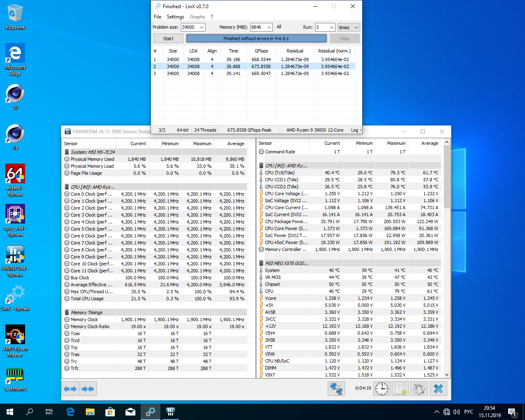Expand the Log panel in LinX
The image size is (525, 420).
[x=356, y=130]
